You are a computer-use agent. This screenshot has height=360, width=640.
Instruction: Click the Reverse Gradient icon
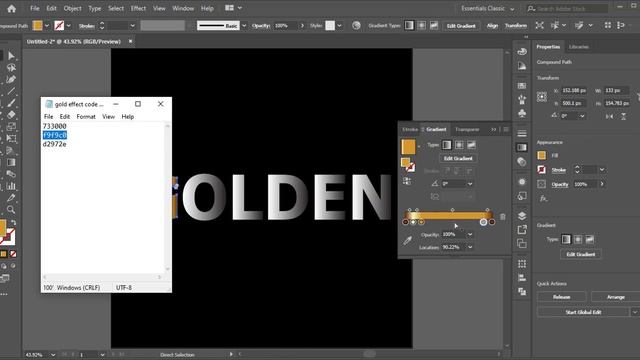[x=407, y=181]
